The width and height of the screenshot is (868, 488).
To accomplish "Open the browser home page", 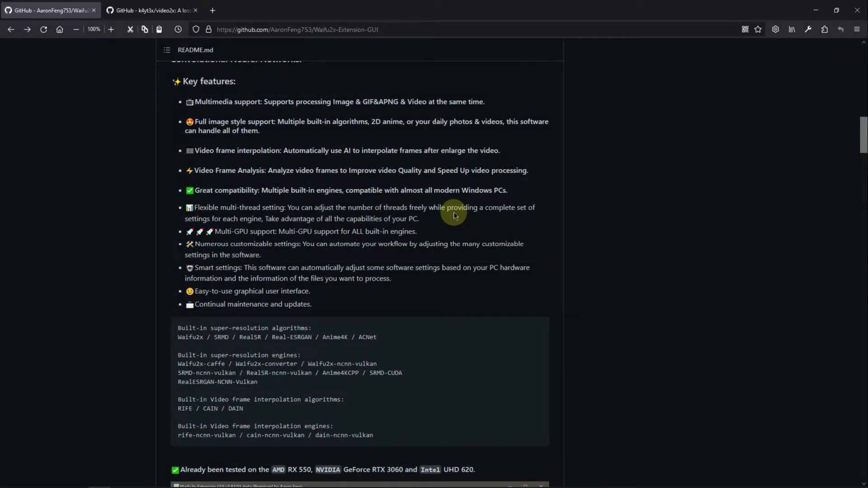I will coord(60,29).
